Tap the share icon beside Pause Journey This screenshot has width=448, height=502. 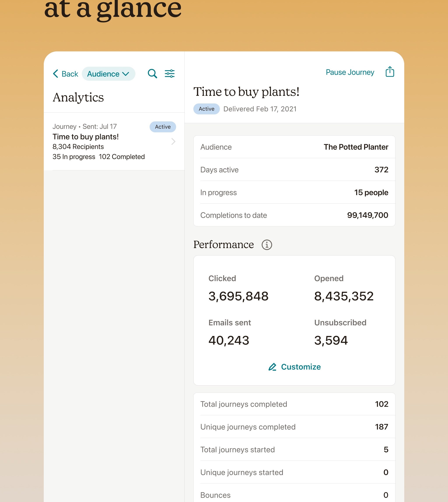(390, 72)
